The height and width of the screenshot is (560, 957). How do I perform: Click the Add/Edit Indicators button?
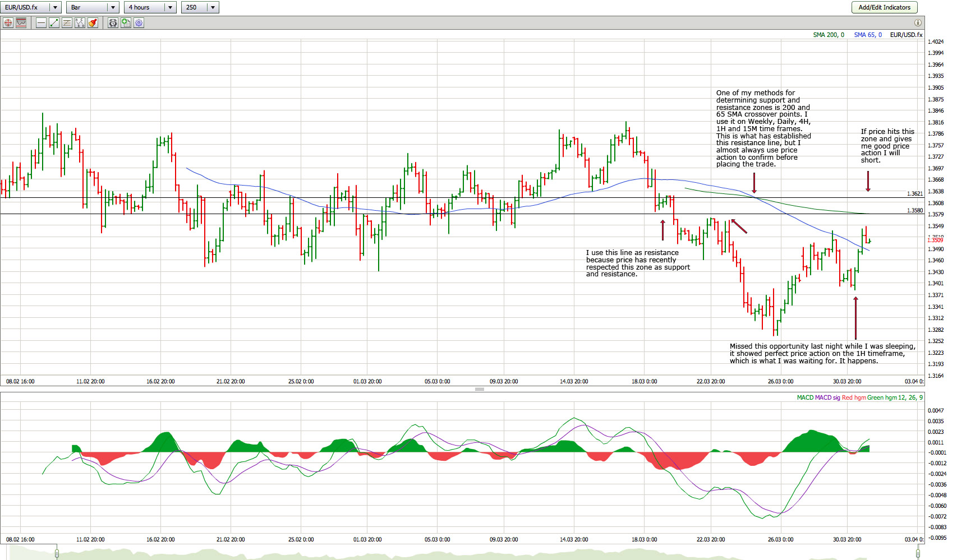click(x=884, y=7)
